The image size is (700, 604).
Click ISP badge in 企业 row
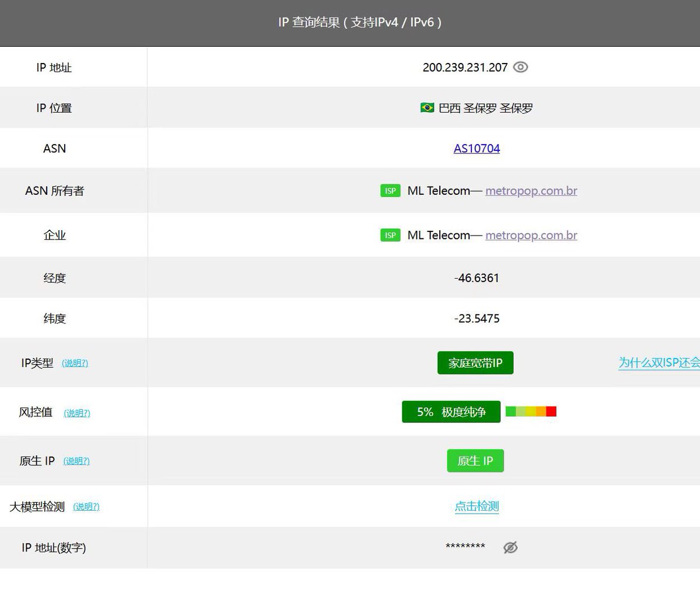click(x=390, y=236)
